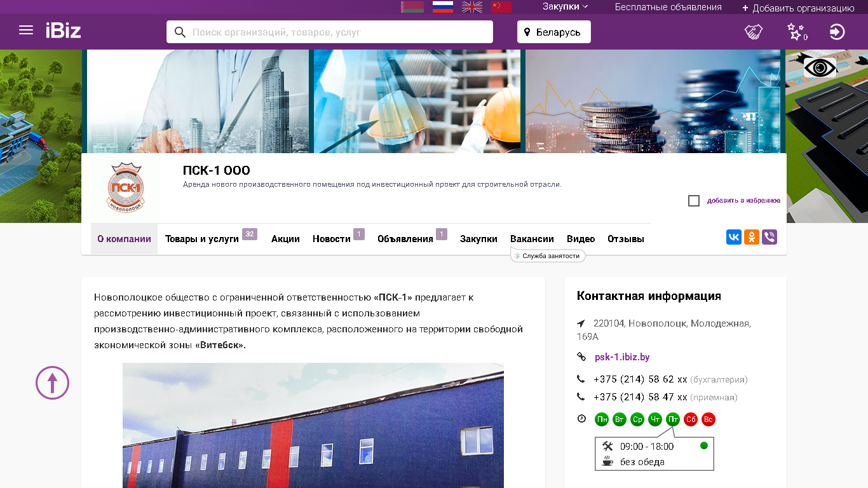Reveal the бухгалтерия phone number

(641, 379)
